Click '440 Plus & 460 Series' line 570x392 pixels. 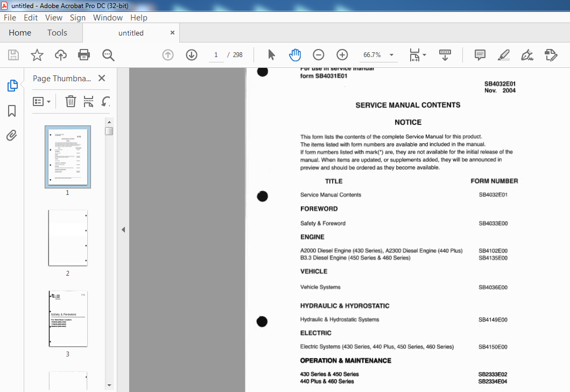click(x=327, y=381)
